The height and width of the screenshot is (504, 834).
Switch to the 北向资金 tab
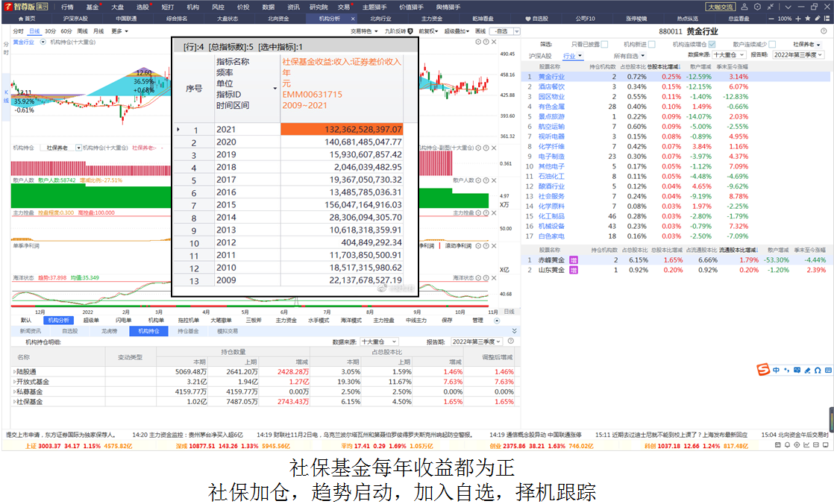(278, 19)
